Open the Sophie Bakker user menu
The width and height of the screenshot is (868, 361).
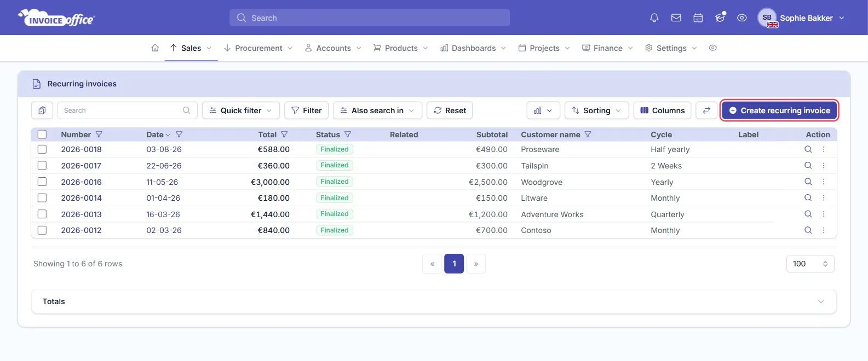pyautogui.click(x=801, y=18)
